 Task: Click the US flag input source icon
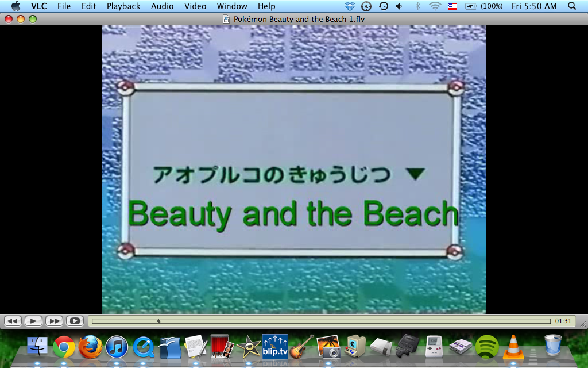pyautogui.click(x=452, y=6)
